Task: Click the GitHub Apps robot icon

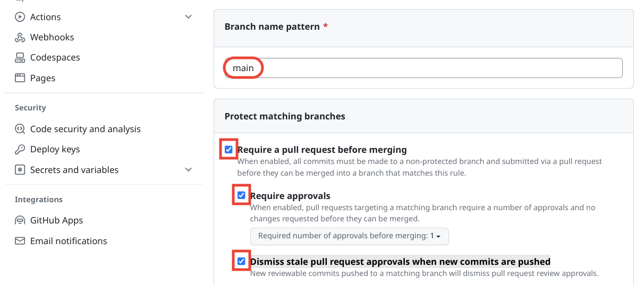Action: coord(20,220)
